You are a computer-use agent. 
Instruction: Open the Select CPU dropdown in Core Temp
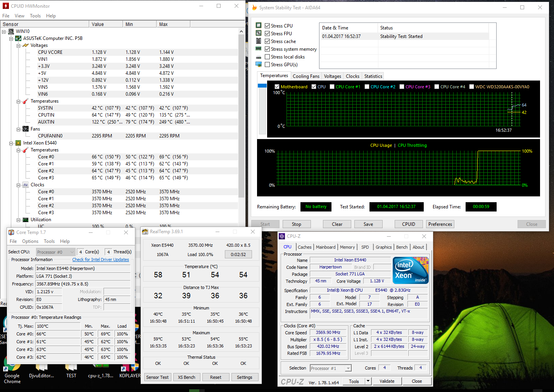55,252
